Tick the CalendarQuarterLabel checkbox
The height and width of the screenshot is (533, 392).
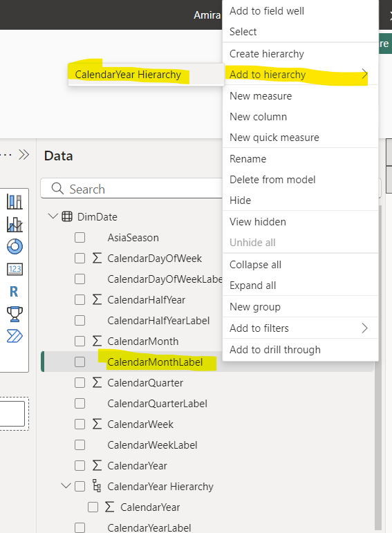click(80, 404)
